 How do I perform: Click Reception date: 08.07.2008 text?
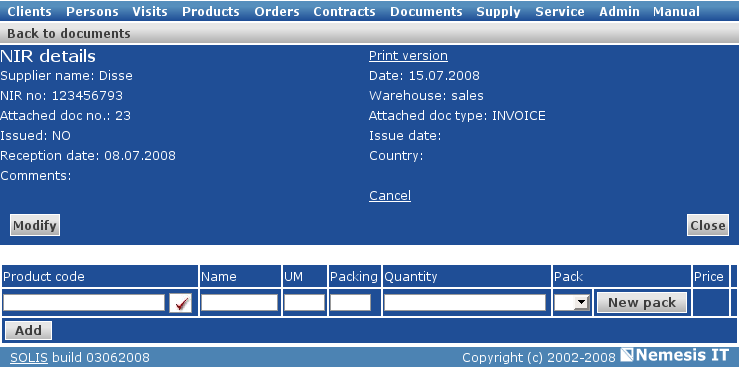pos(88,156)
